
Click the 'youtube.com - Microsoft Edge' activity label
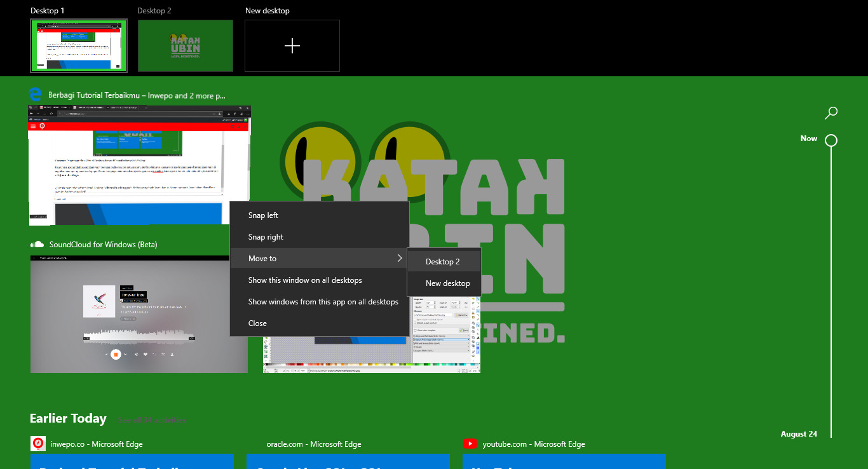coord(534,444)
